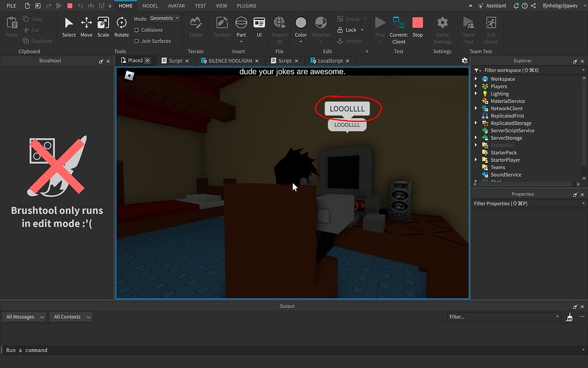The image size is (588, 368).
Task: Click Import 3D
Action: point(279,27)
